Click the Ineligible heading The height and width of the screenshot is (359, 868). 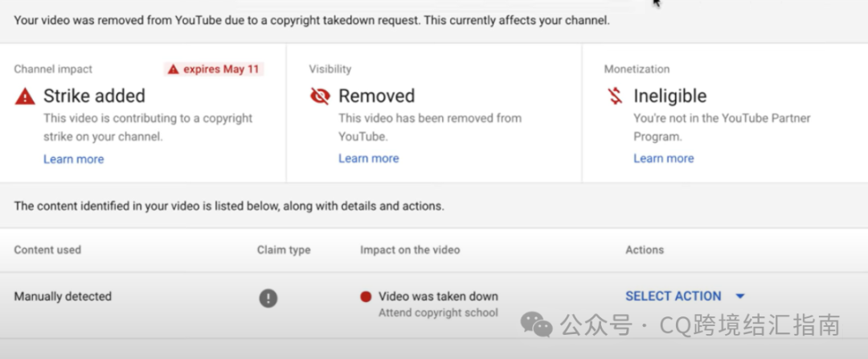pyautogui.click(x=669, y=96)
